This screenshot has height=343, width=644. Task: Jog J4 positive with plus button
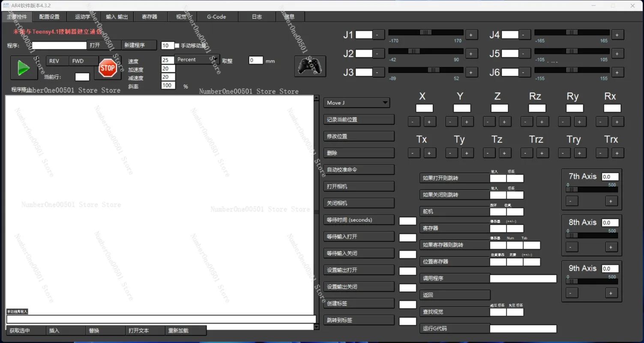click(617, 35)
